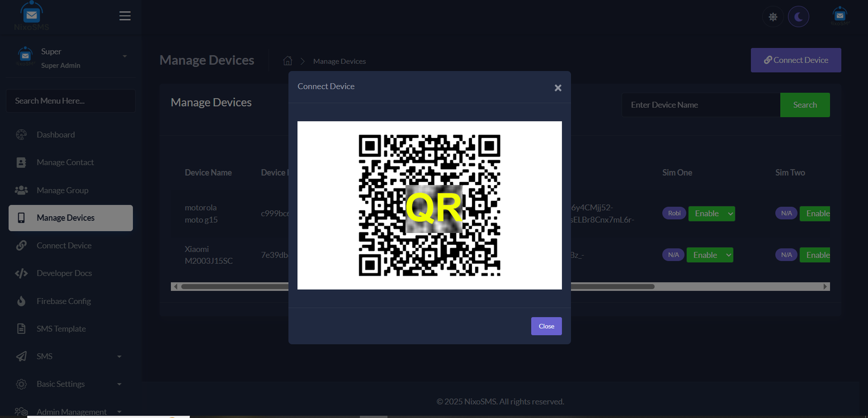Viewport: 868px width, 418px height.
Task: Click the 7e39db device ID cell
Action: coord(275,255)
